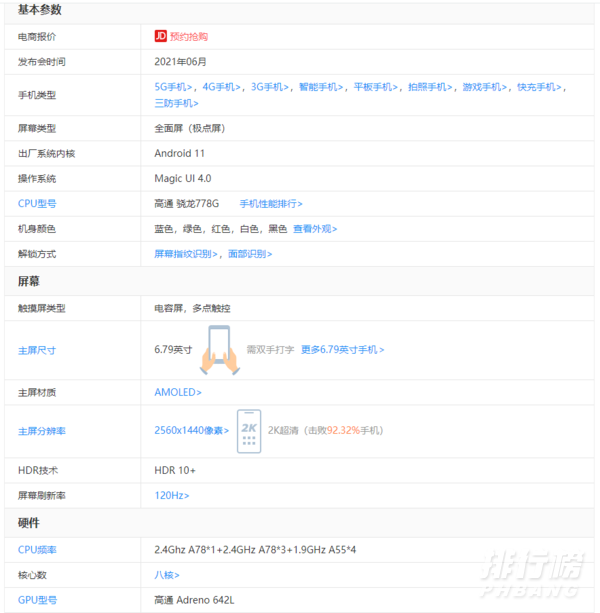Screen dimensions: 600x613
Task: Open the 查看外观 appearance link
Action: (315, 229)
